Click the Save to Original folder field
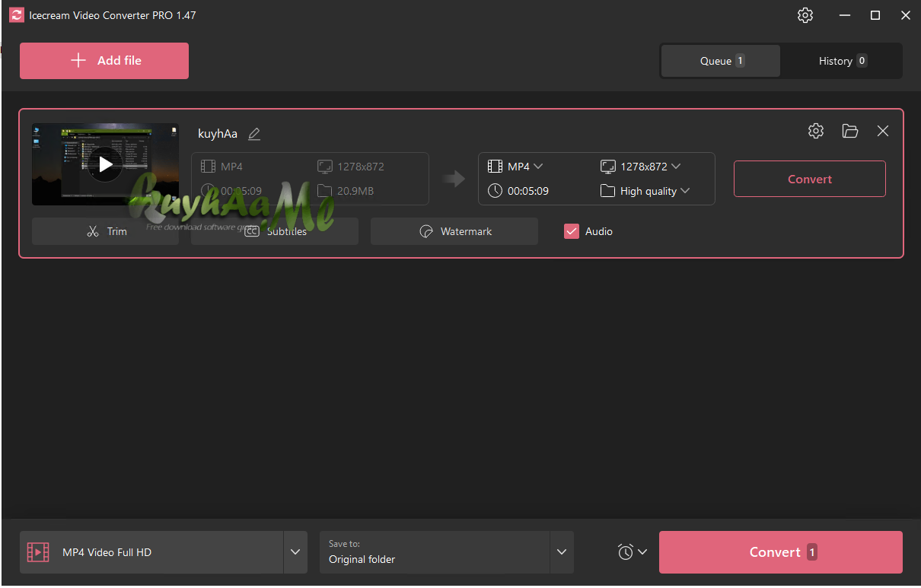 tap(435, 552)
